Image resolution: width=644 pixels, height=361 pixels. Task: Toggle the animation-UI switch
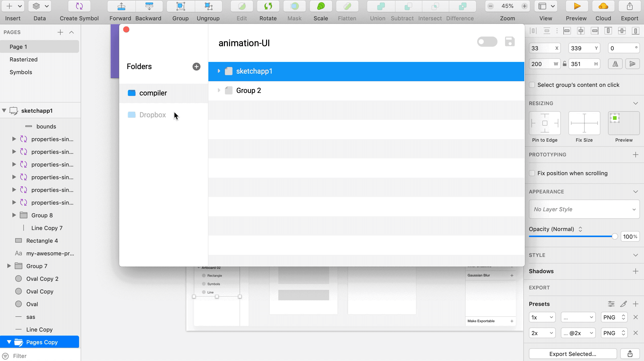[x=487, y=42]
